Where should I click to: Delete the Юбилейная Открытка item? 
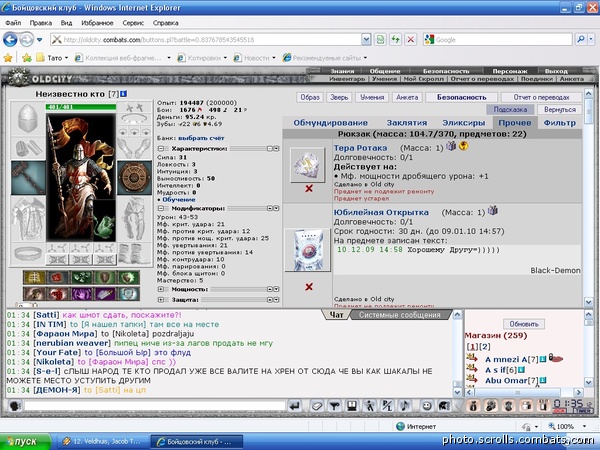[x=309, y=287]
